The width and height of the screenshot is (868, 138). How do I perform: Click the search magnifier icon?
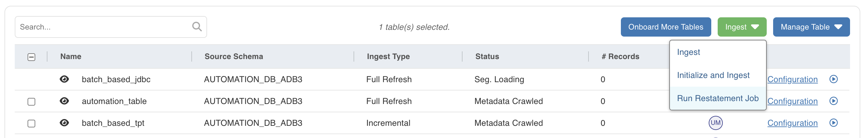[197, 27]
